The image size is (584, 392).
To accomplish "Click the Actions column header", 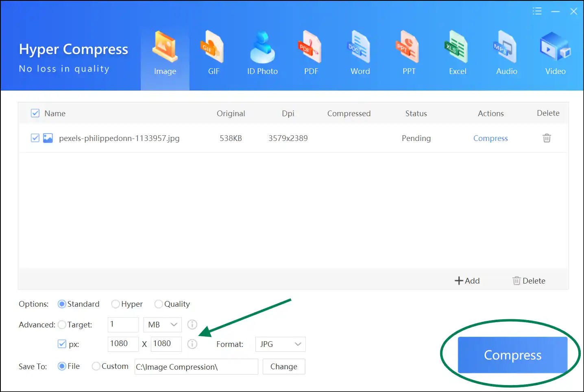I will coord(490,113).
